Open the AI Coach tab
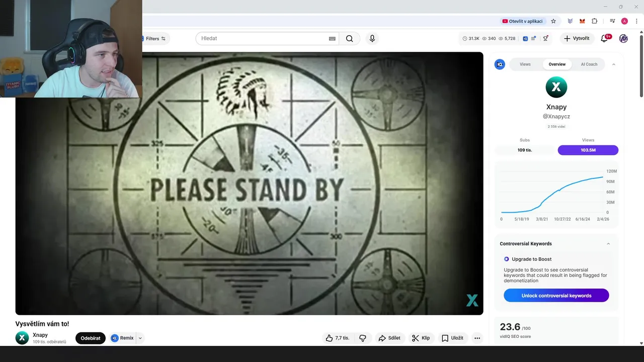This screenshot has width=644, height=362. pyautogui.click(x=589, y=64)
